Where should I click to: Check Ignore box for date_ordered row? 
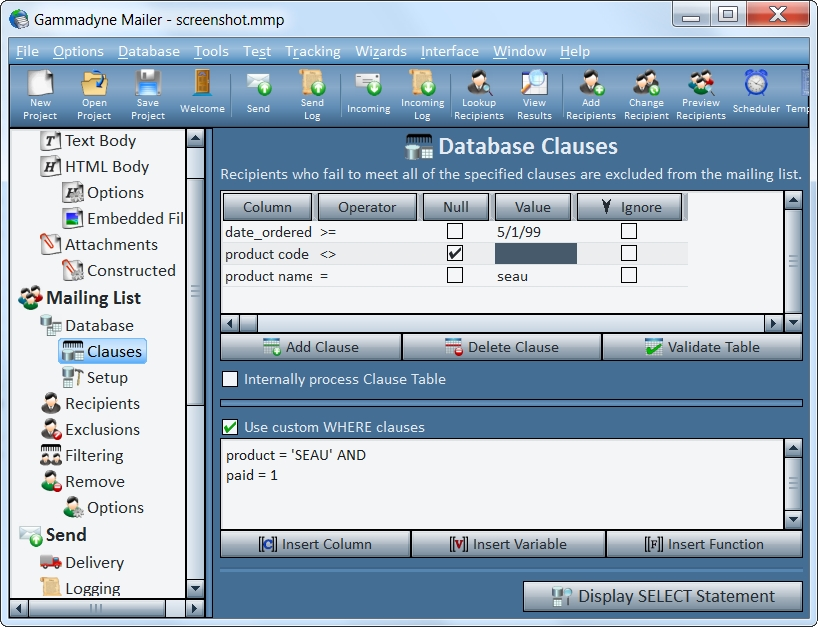629,231
